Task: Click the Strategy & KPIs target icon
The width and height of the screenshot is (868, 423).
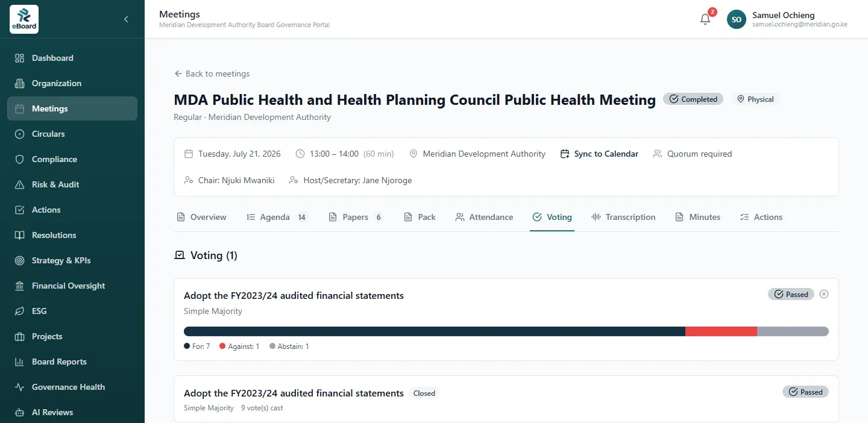Action: coord(20,260)
